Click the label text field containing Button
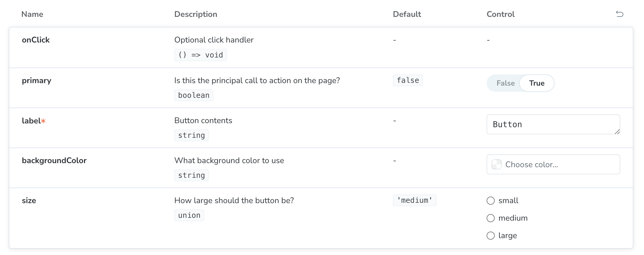 tap(553, 124)
